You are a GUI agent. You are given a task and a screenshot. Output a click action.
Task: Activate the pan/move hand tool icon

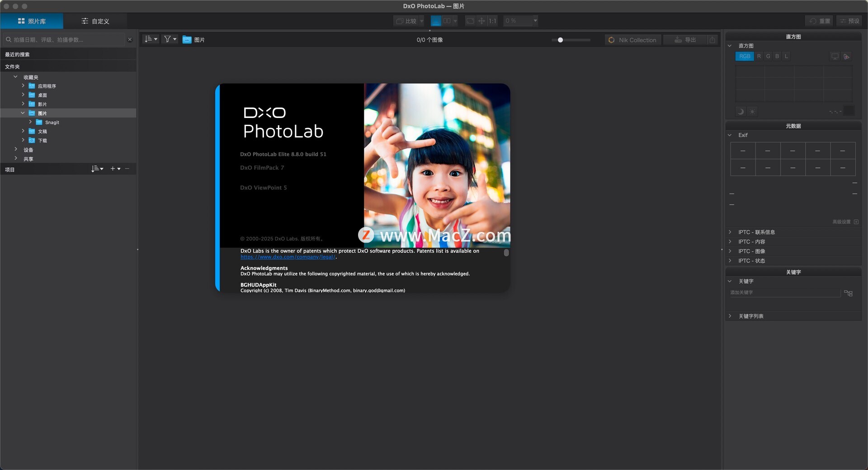coord(481,21)
